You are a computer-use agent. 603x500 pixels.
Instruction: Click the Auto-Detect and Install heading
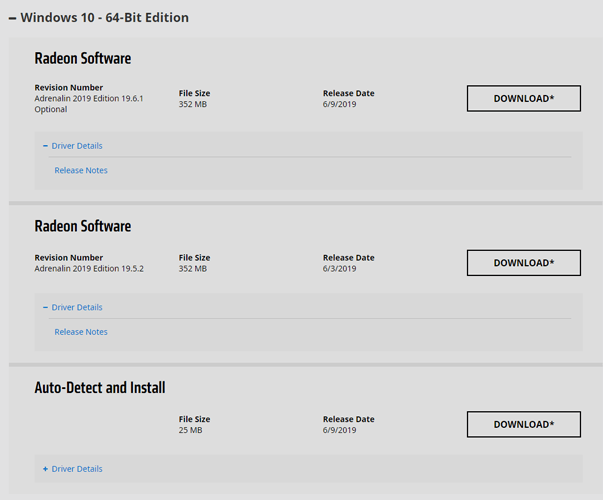click(x=100, y=388)
